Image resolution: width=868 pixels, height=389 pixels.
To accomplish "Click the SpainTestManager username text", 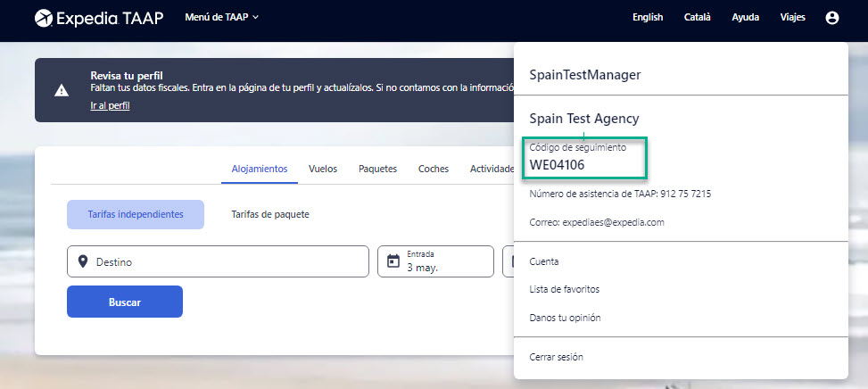I will 585,75.
